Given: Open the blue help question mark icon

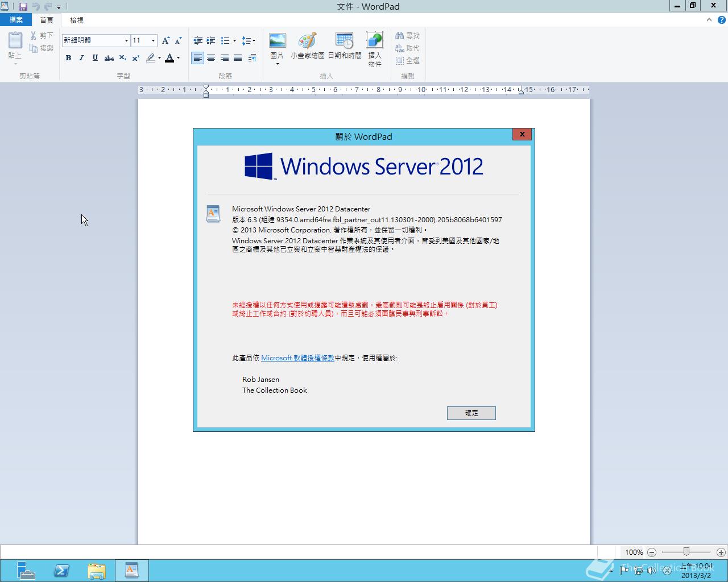Looking at the screenshot, I should tap(722, 20).
